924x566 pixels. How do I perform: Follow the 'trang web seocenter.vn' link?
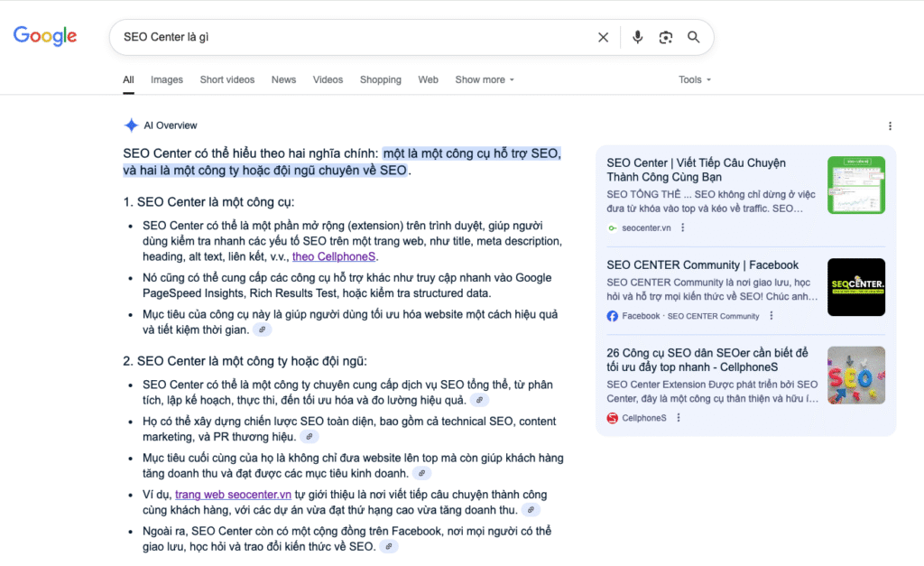[x=233, y=495]
